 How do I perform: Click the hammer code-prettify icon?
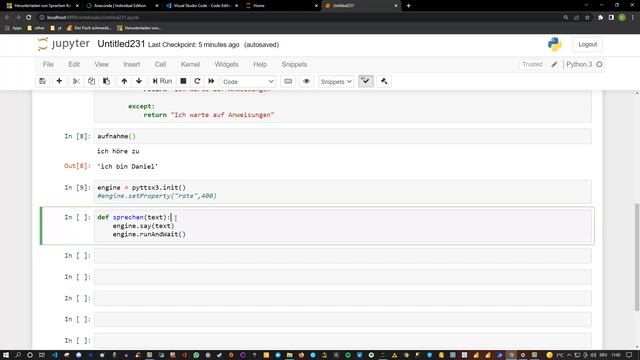(384, 81)
